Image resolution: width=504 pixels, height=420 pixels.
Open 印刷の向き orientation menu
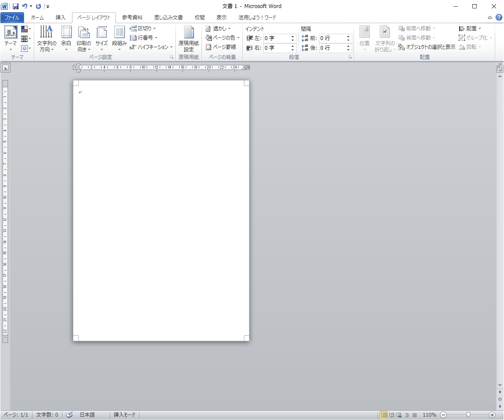pyautogui.click(x=83, y=38)
